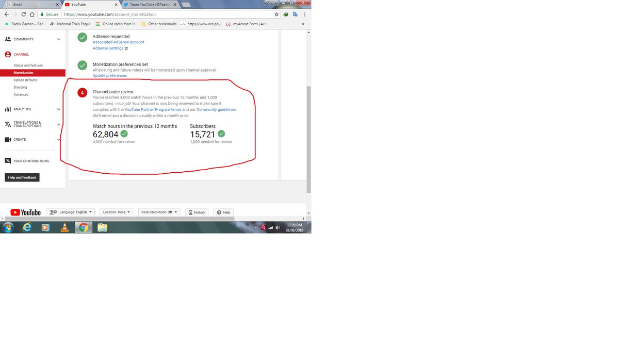Open the Community guidelines link
The width and height of the screenshot is (619, 364).
coord(216,109)
